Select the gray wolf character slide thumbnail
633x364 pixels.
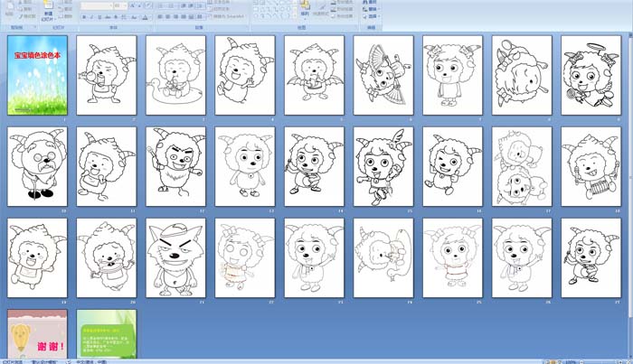pyautogui.click(x=175, y=257)
